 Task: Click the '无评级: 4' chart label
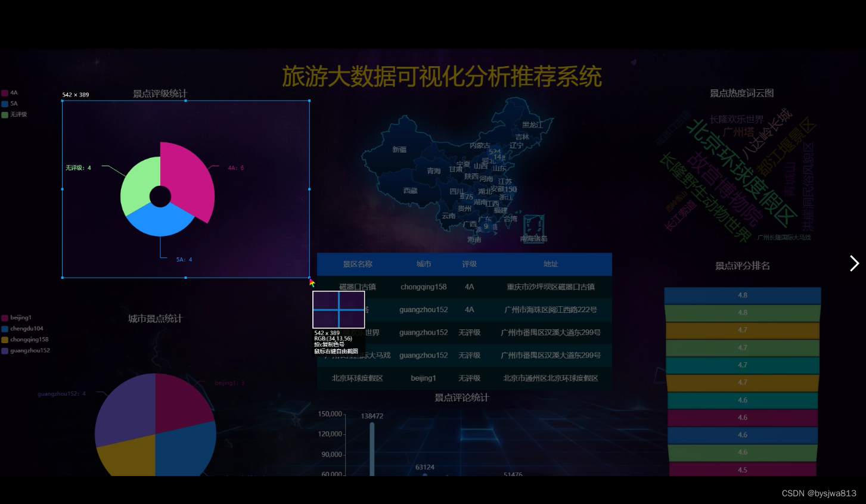tap(78, 168)
